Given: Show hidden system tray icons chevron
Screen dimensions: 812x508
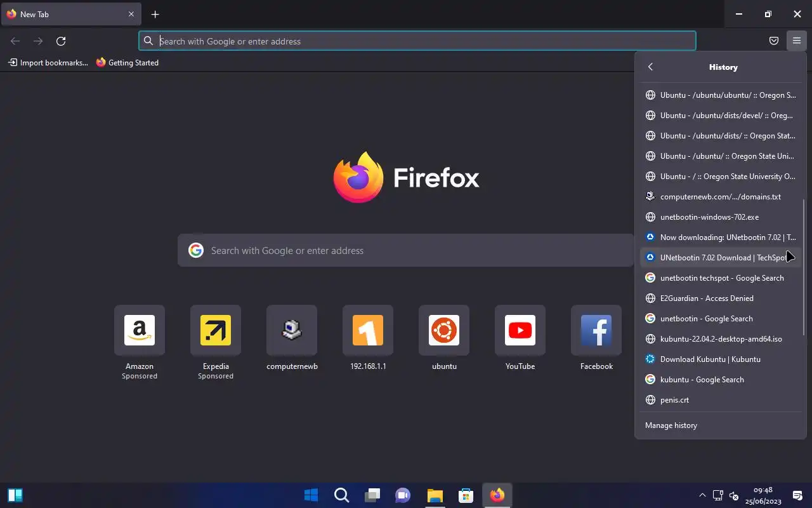Looking at the screenshot, I should point(702,495).
